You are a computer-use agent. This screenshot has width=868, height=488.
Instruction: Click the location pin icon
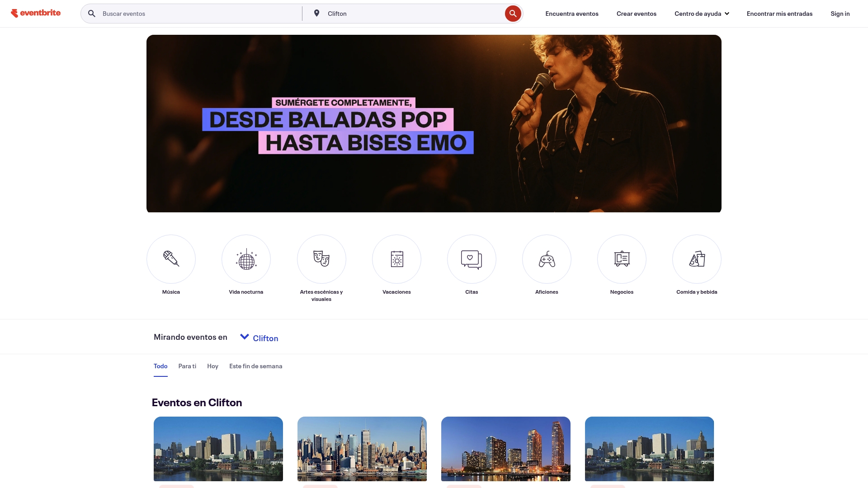click(x=316, y=14)
